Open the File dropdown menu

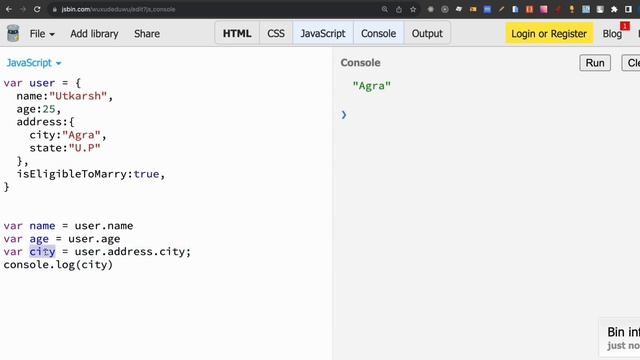click(x=42, y=34)
